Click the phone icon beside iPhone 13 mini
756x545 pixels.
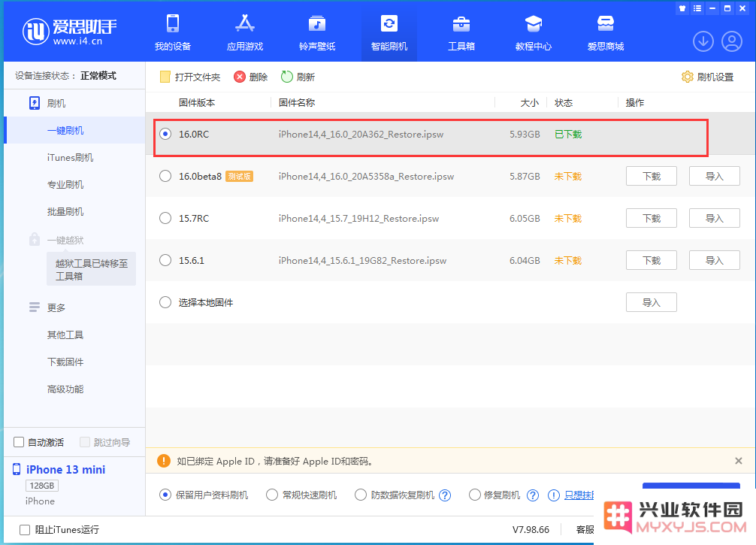17,469
